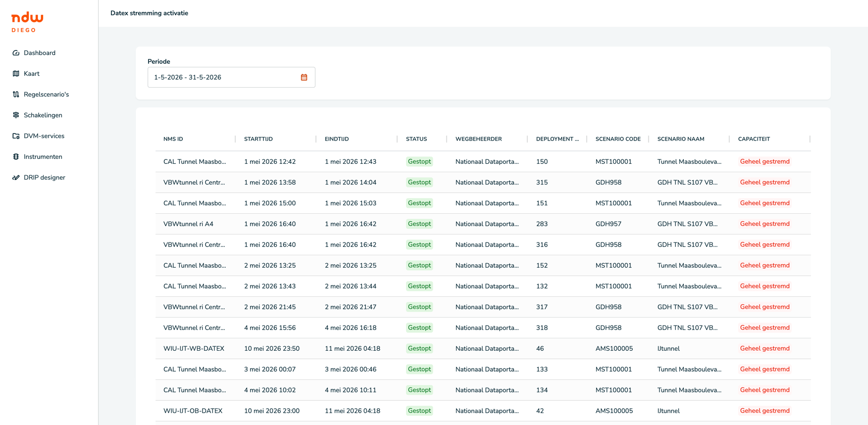Viewport: 868px width, 425px height.
Task: Sort by the Capaciteit column header
Action: click(x=754, y=139)
